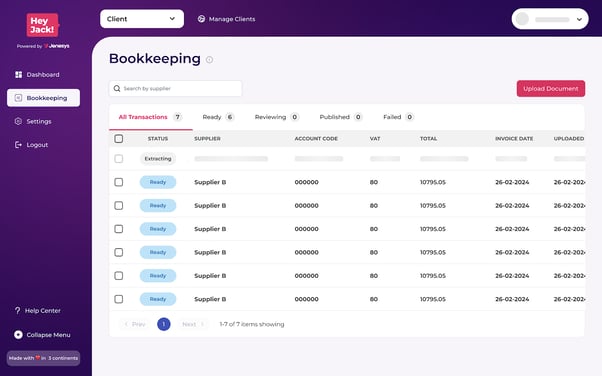Click Supplier B in the last row
602x376 pixels.
[210, 299]
